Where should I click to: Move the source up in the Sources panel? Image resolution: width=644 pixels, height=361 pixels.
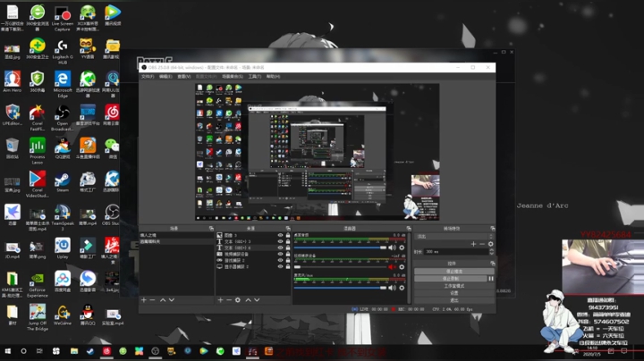248,300
